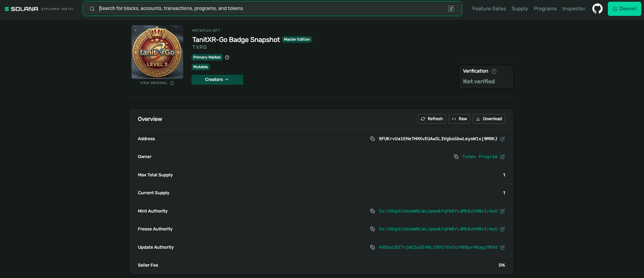Open the Feature Gates page

[x=489, y=9]
